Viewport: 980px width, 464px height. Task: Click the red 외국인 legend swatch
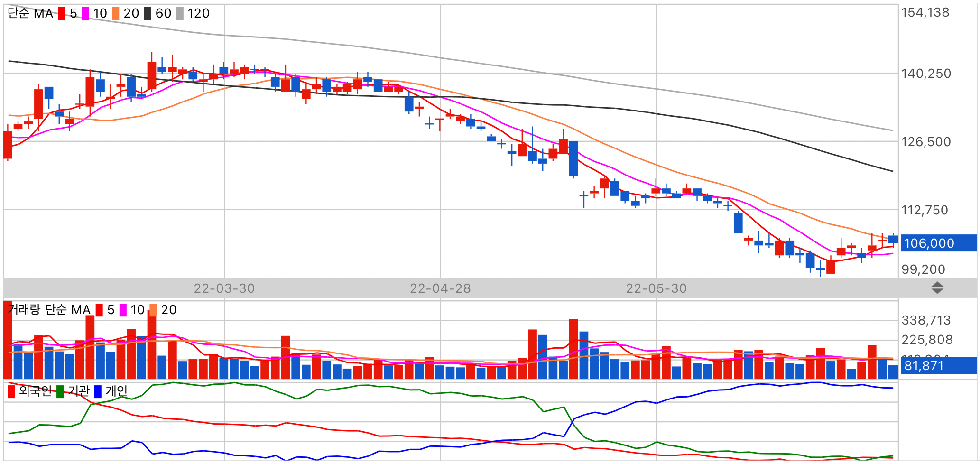(11, 391)
